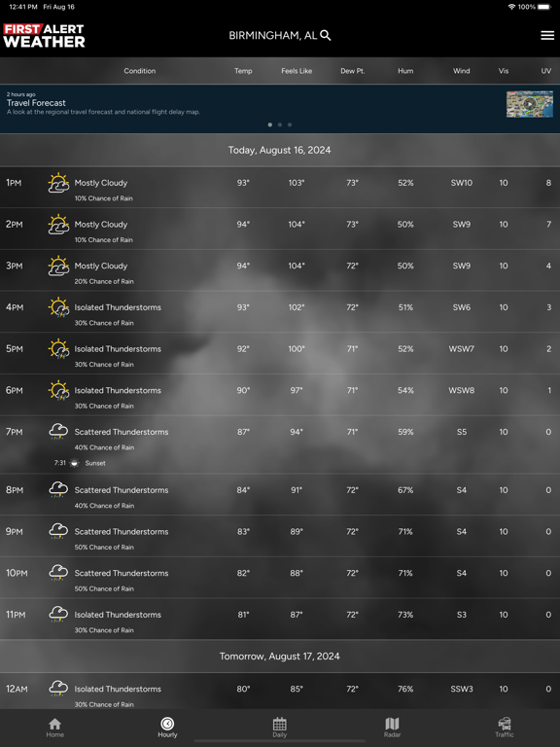Image resolution: width=560 pixels, height=747 pixels.
Task: Tap the search magnifier next to Birmingham, AL
Action: click(326, 35)
